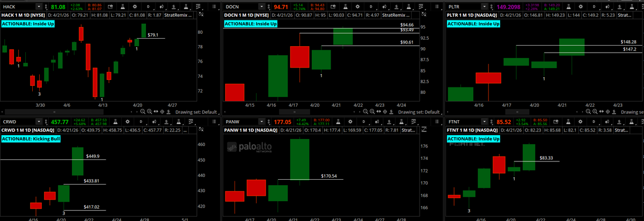The image size is (644, 221).
Task: Open Studies flask icon in HACK chart
Action: [x=122, y=6]
